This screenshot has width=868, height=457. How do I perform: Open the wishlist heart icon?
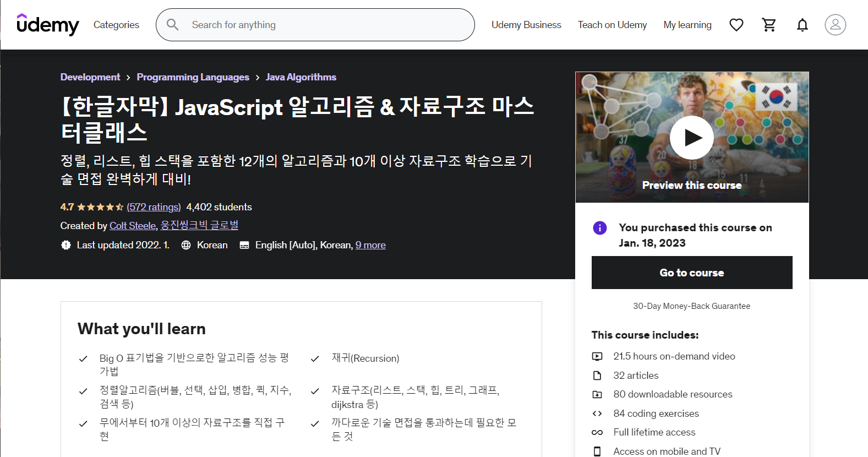click(x=736, y=25)
